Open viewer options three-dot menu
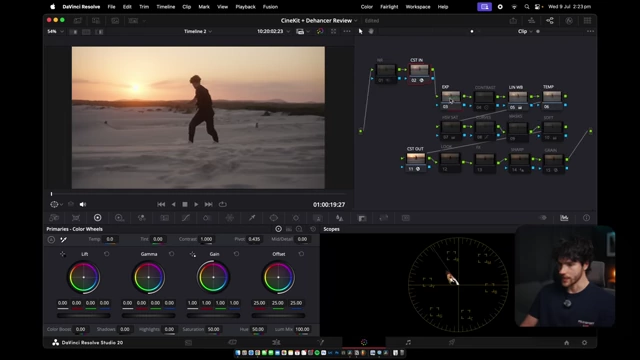Viewport: 640px width, 360px height. (x=347, y=31)
